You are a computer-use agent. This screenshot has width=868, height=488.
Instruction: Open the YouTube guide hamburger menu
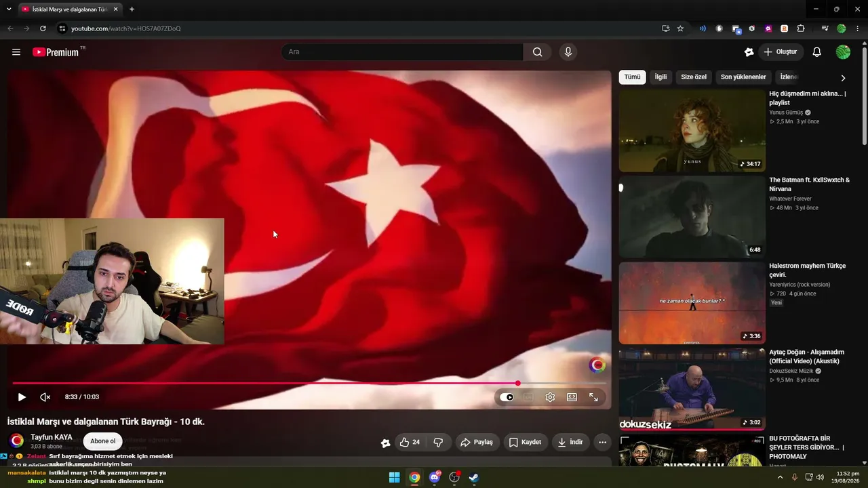[x=16, y=52]
